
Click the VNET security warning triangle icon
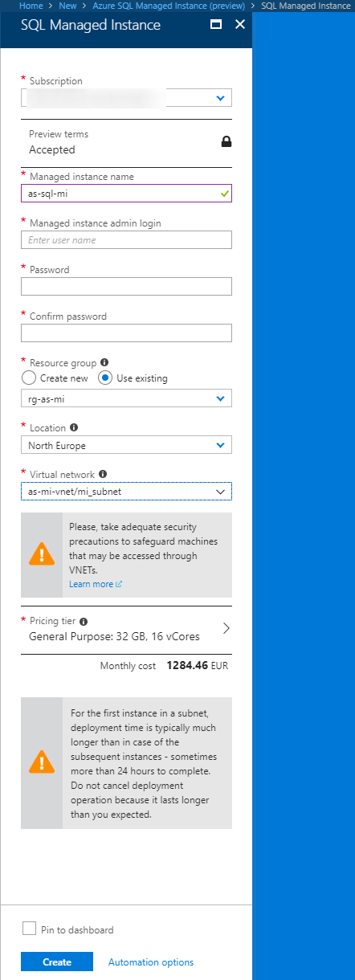pyautogui.click(x=42, y=554)
